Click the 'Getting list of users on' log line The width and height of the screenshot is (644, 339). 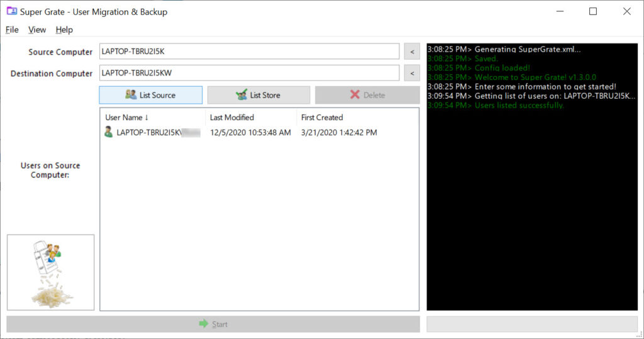[x=531, y=96]
